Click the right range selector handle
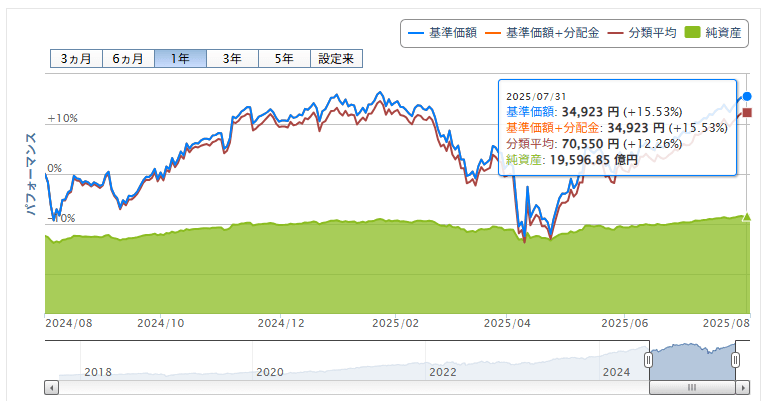770x401 pixels. 735,360
